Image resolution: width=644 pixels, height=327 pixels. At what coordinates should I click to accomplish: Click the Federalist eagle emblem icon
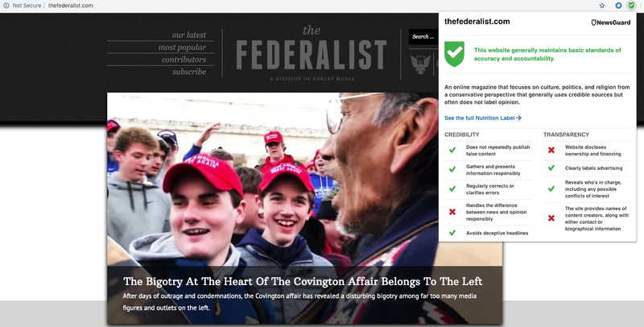420,64
